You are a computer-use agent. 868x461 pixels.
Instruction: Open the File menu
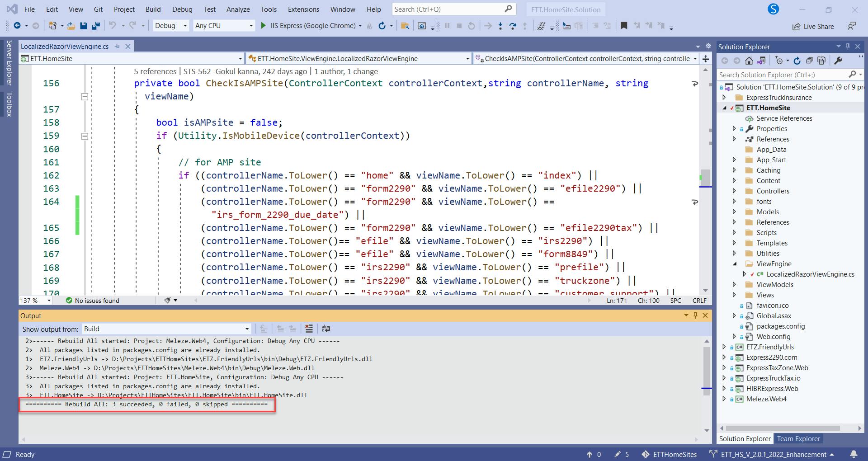pyautogui.click(x=29, y=9)
